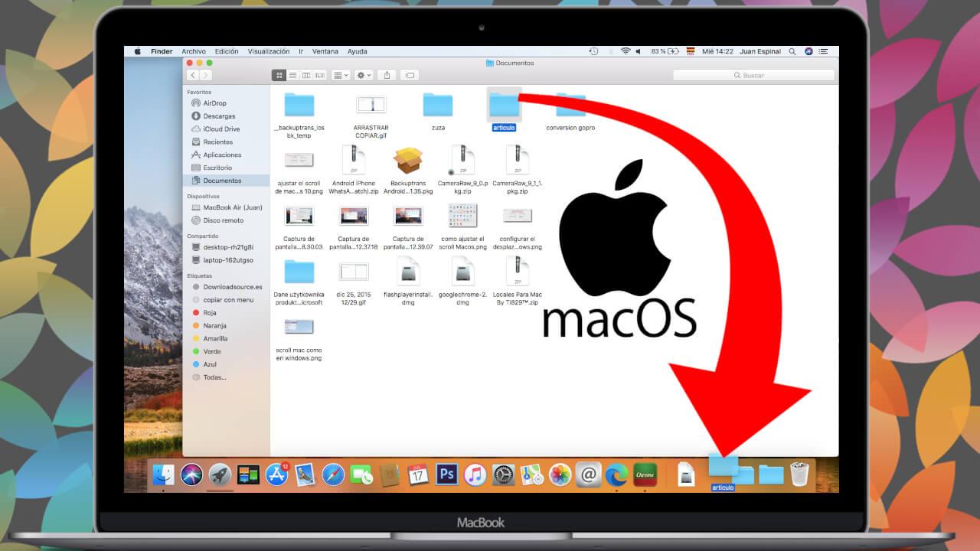Image resolution: width=980 pixels, height=551 pixels.
Task: Click Aplicaciones in the sidebar
Action: [x=222, y=155]
